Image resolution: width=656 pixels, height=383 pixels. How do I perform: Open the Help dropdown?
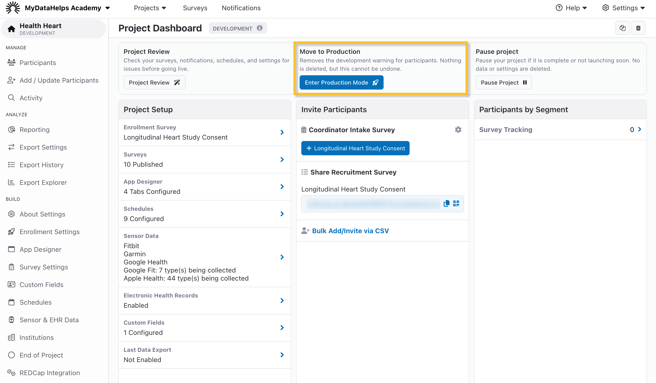pyautogui.click(x=571, y=8)
